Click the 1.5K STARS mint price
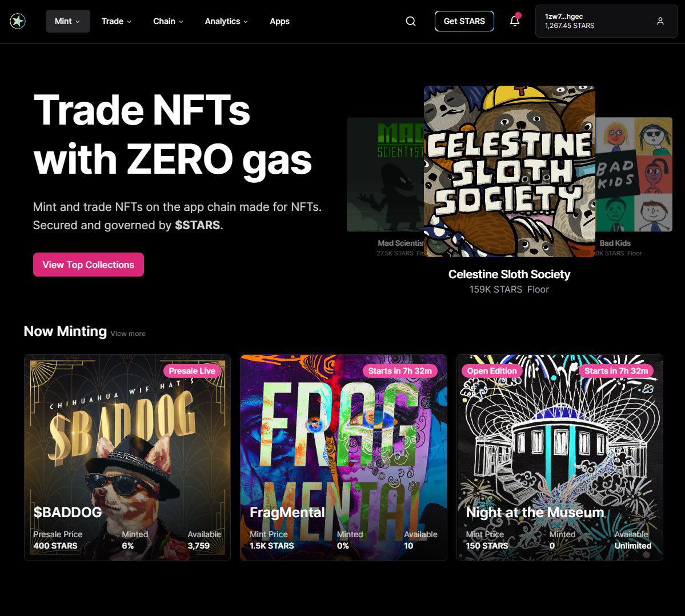685x616 pixels. pyautogui.click(x=272, y=546)
